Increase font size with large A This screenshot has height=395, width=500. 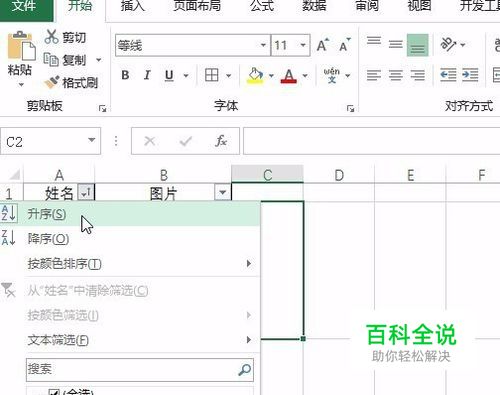[x=323, y=45]
